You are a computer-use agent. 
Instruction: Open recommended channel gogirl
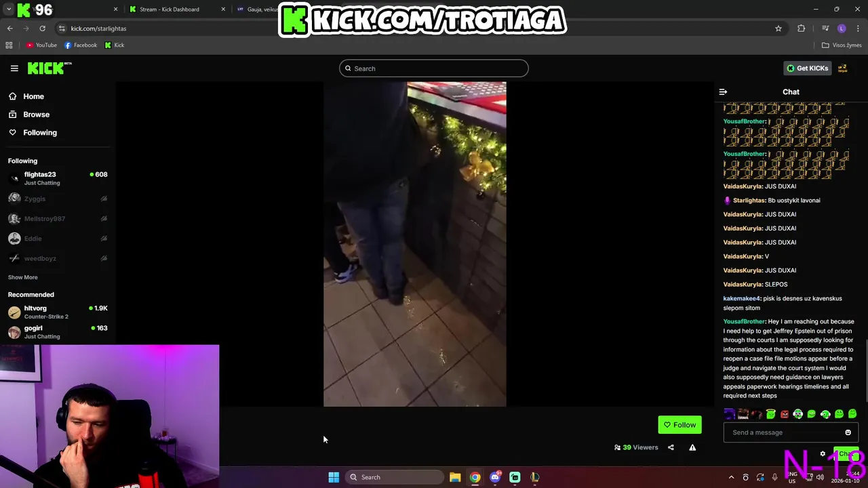pyautogui.click(x=58, y=332)
